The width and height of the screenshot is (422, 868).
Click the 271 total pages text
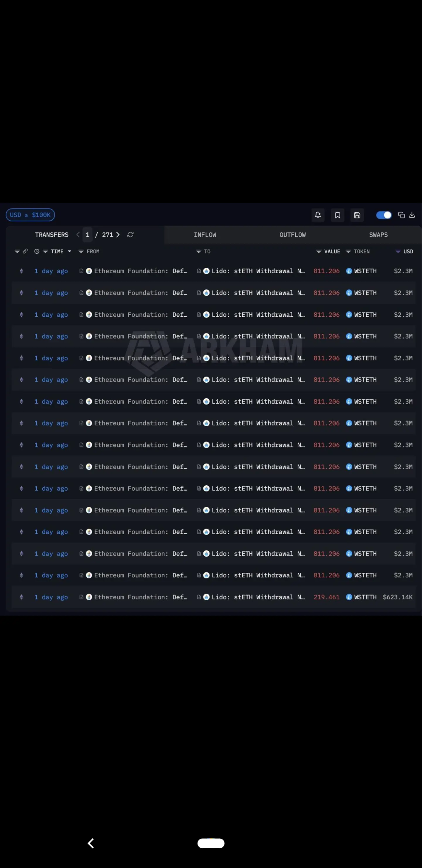(x=108, y=235)
